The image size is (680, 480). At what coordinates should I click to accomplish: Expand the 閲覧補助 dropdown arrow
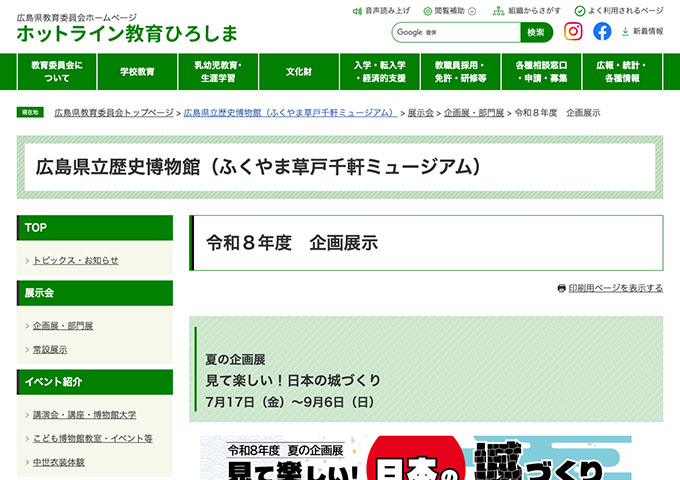click(x=472, y=11)
